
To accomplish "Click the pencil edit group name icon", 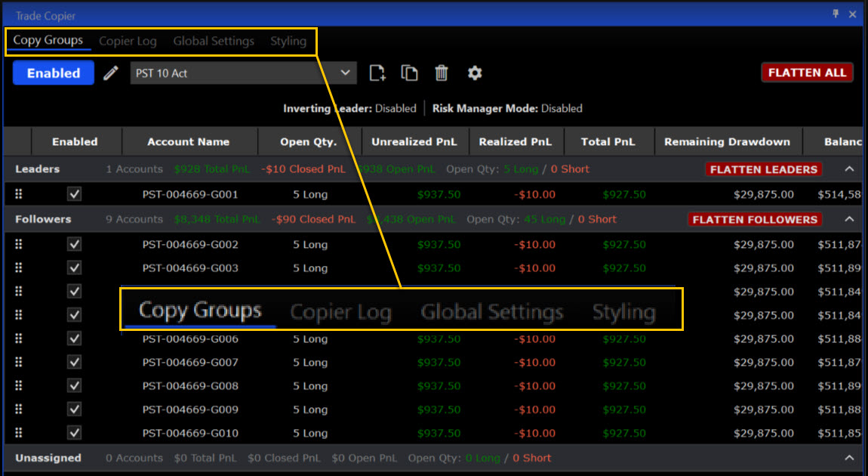I will pos(111,73).
